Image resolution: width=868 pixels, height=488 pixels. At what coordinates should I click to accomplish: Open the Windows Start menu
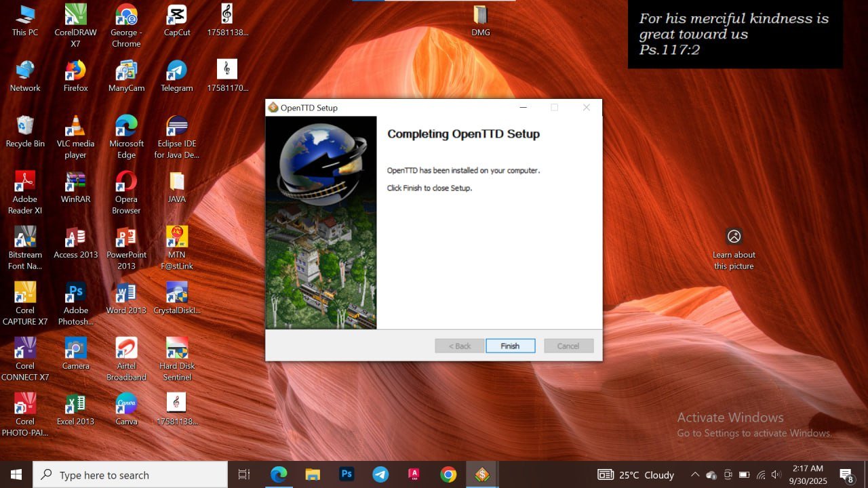point(16,474)
